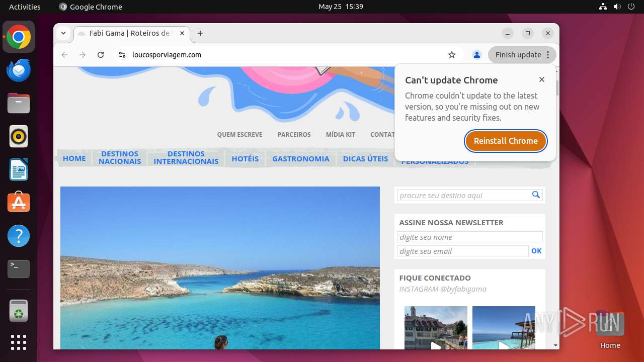Open the Home folder desktop icon

(x=610, y=329)
